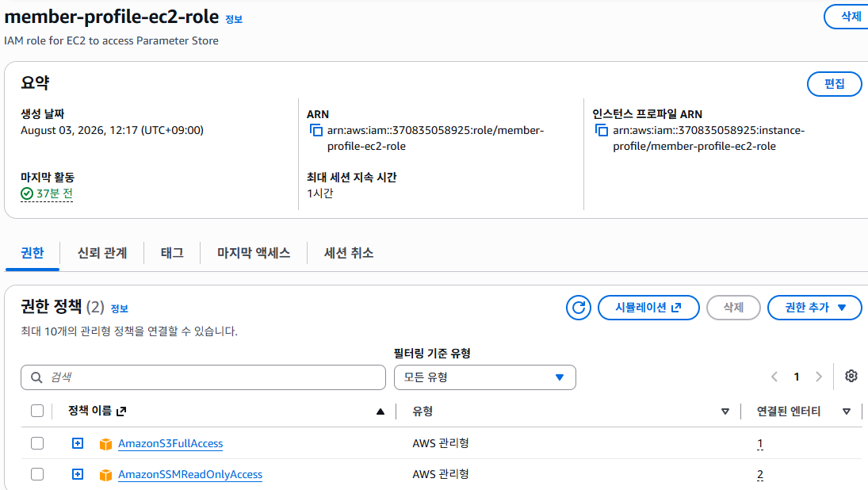Click the 정책 이름 column header

pyautogui.click(x=90, y=411)
